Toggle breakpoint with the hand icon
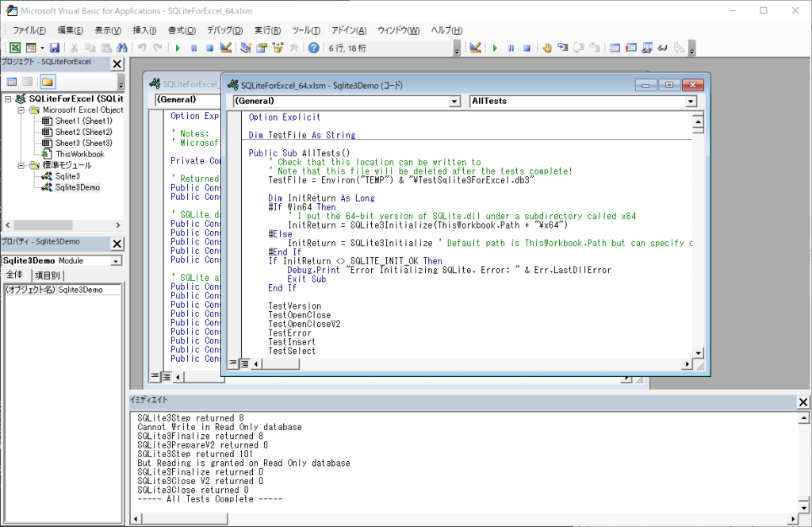The image size is (812, 527). [x=547, y=48]
